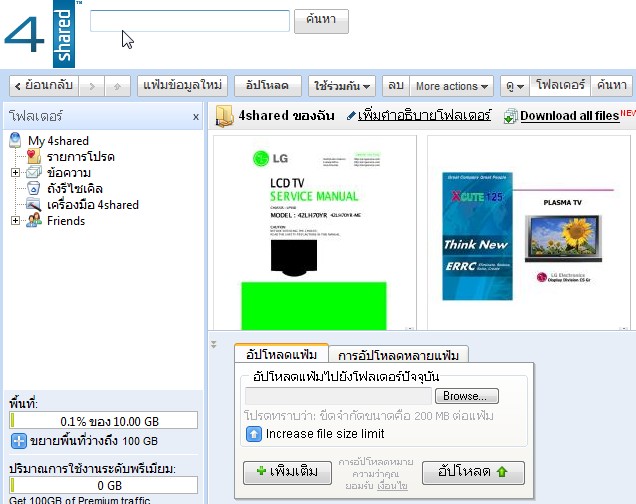Open the ดู view dropdown
This screenshot has height=504, width=636.
pos(515,86)
